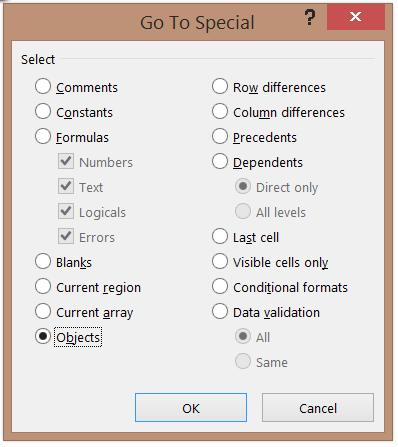
Task: Select Visible cells only option
Action: (x=220, y=261)
